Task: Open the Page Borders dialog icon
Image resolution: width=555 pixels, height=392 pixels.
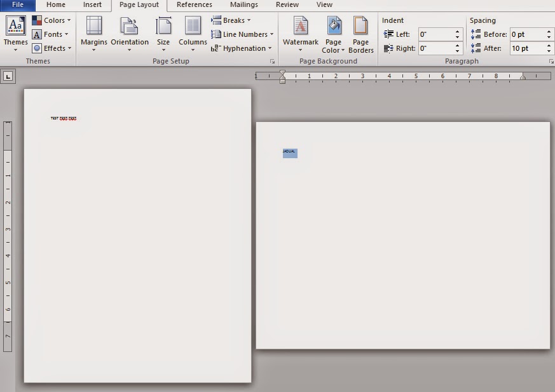Action: tap(360, 26)
